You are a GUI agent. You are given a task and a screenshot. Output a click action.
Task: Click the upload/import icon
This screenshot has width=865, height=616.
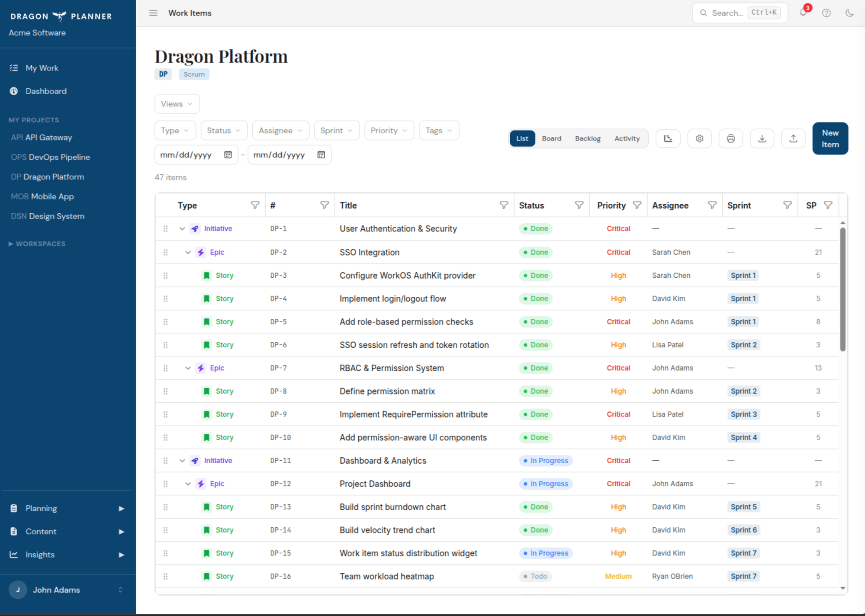pyautogui.click(x=793, y=138)
